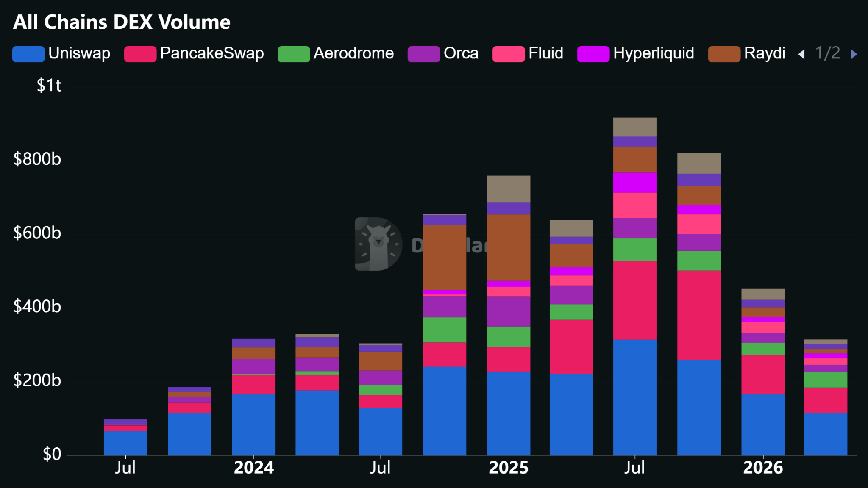The image size is (868, 488).
Task: Click the Aerodrome green legend swatch
Action: click(x=294, y=54)
